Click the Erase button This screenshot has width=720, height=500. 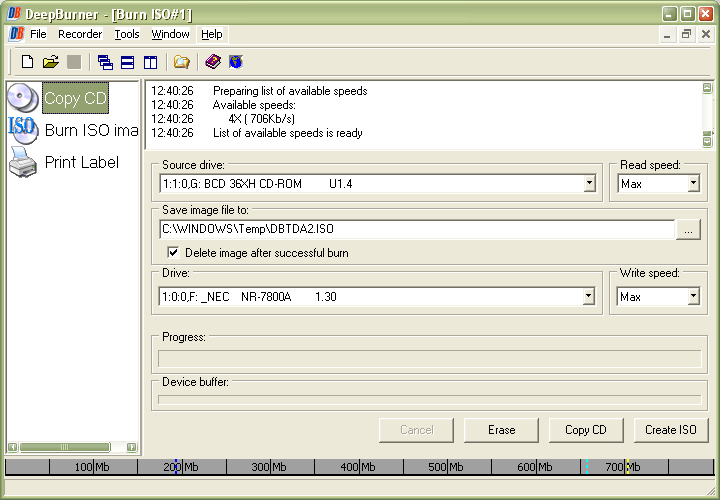click(x=501, y=430)
